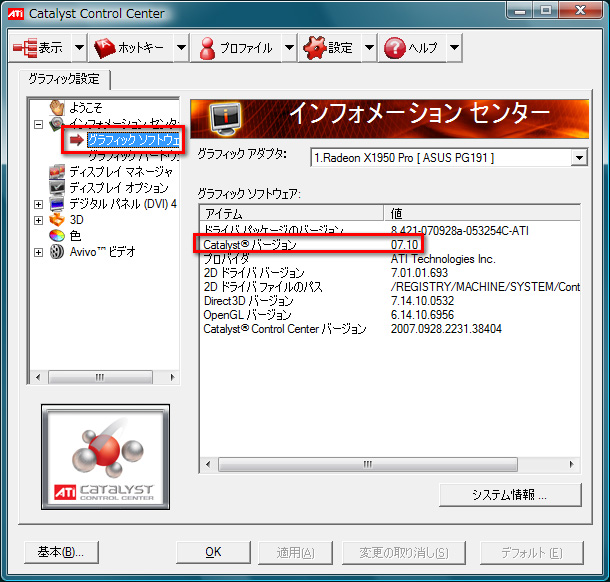Click the Avivo ビデオ film reel icon
The image size is (610, 582).
click(x=57, y=252)
